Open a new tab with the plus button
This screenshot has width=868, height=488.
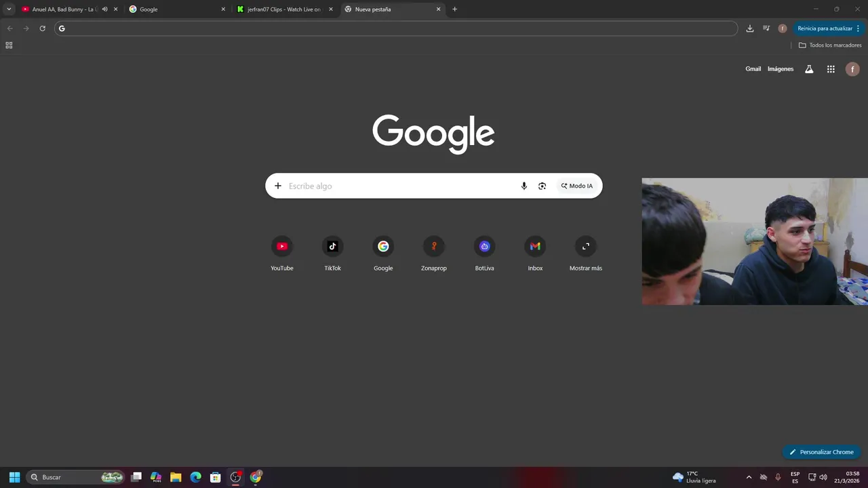coord(454,9)
